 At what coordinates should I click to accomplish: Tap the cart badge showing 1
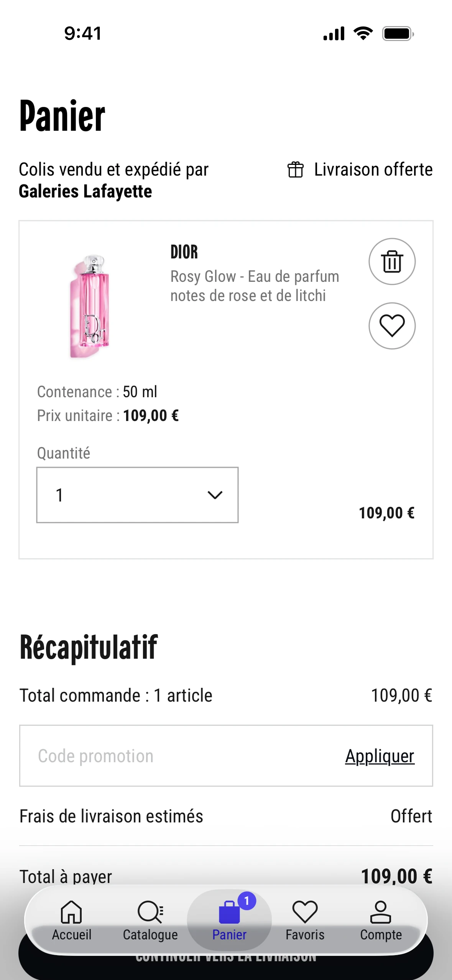(x=247, y=901)
